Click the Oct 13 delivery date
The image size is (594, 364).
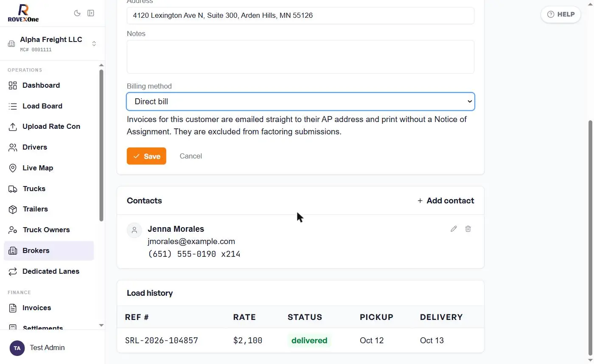(x=432, y=341)
